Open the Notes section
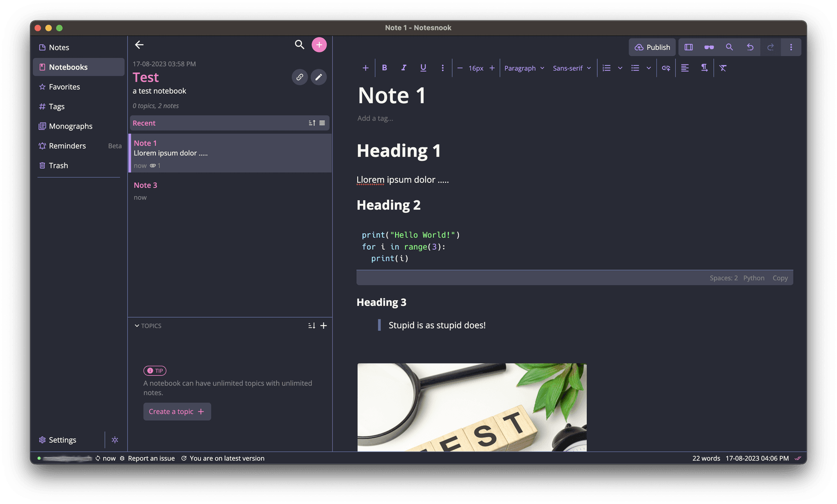This screenshot has width=837, height=504. point(79,47)
